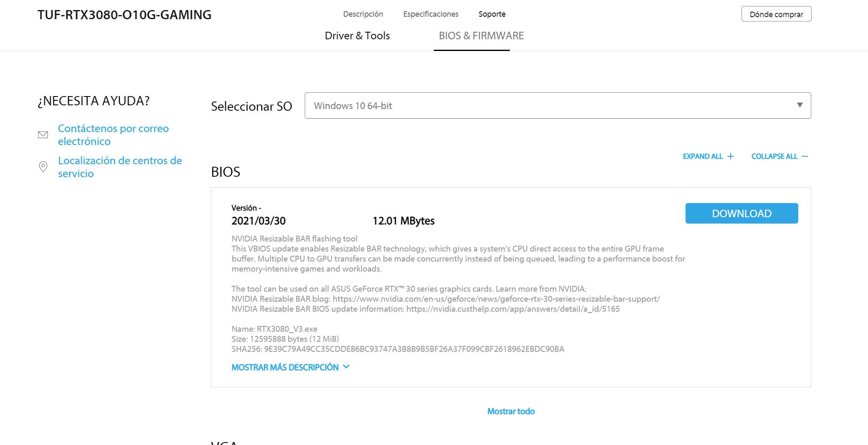868x445 pixels.
Task: Open the Especificaciones tab
Action: (430, 14)
